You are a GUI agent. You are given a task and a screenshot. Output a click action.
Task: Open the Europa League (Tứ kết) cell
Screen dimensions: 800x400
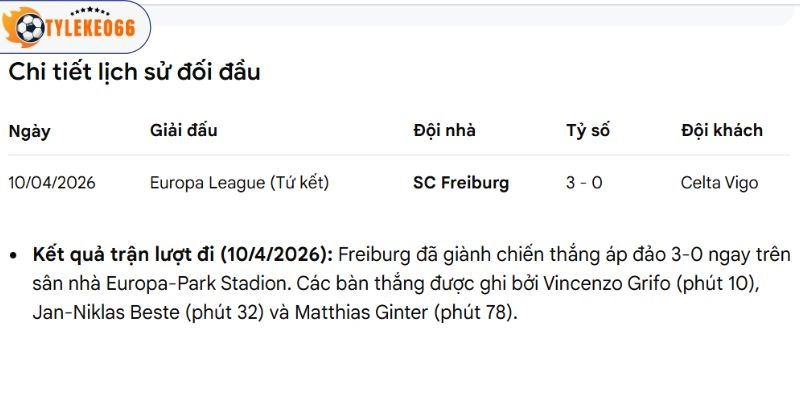tap(239, 183)
